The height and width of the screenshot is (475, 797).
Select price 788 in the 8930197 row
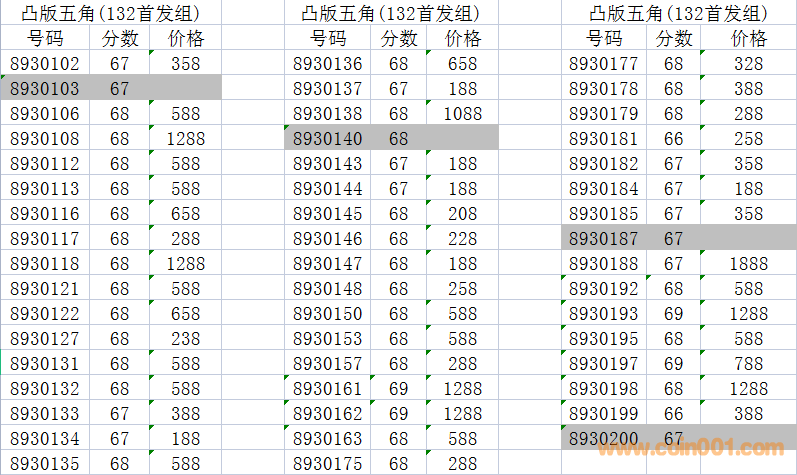pyautogui.click(x=748, y=364)
